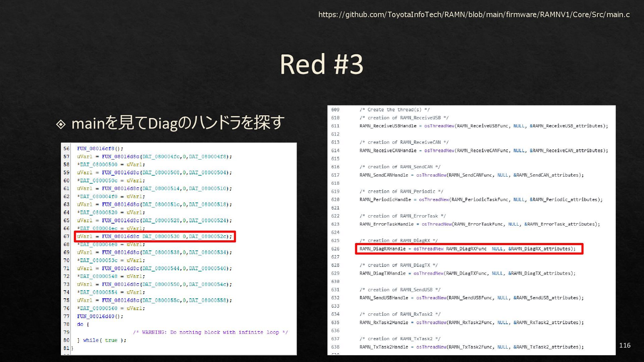The image size is (644, 362).
Task: Click the RAMN_TxTask2Handle code line
Action: click(471, 347)
